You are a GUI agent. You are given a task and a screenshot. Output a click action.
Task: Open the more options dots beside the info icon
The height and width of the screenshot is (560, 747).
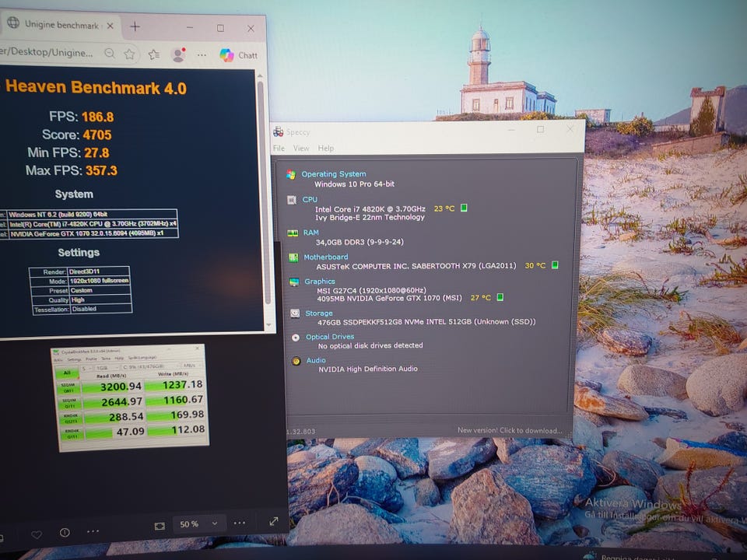pos(93,531)
